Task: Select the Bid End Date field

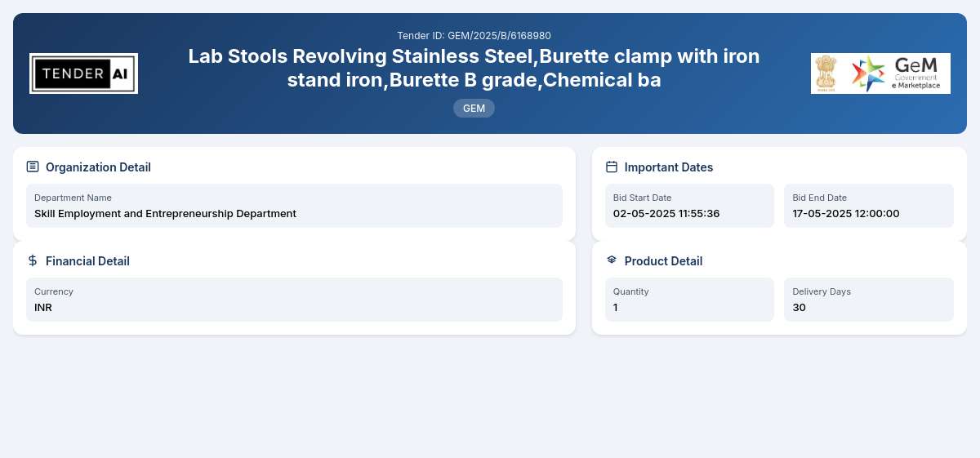Action: coord(869,206)
